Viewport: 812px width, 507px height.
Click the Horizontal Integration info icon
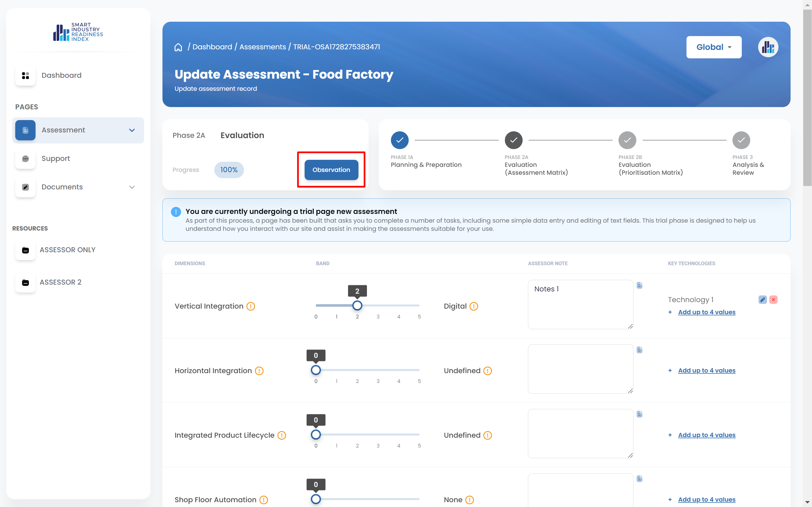259,371
